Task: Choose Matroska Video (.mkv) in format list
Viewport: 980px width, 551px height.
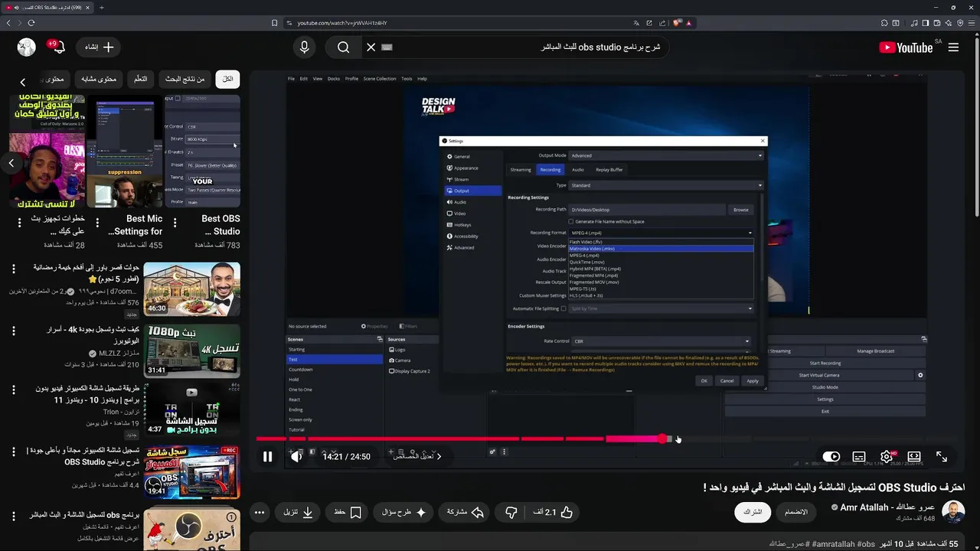Action: (x=661, y=249)
